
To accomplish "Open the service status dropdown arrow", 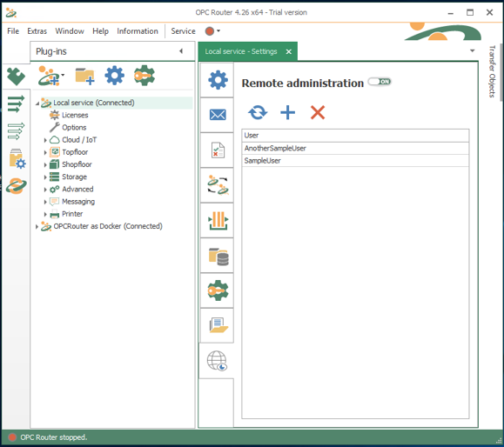I will click(x=218, y=31).
